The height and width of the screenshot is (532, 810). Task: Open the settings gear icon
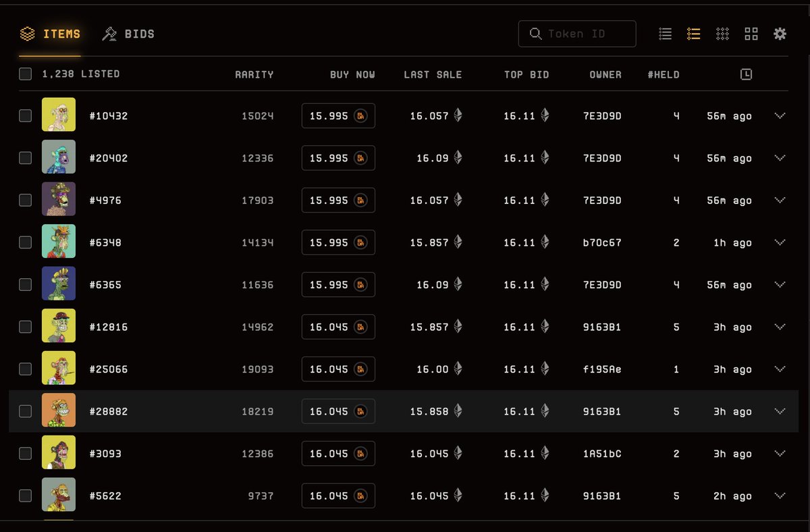[x=780, y=34]
